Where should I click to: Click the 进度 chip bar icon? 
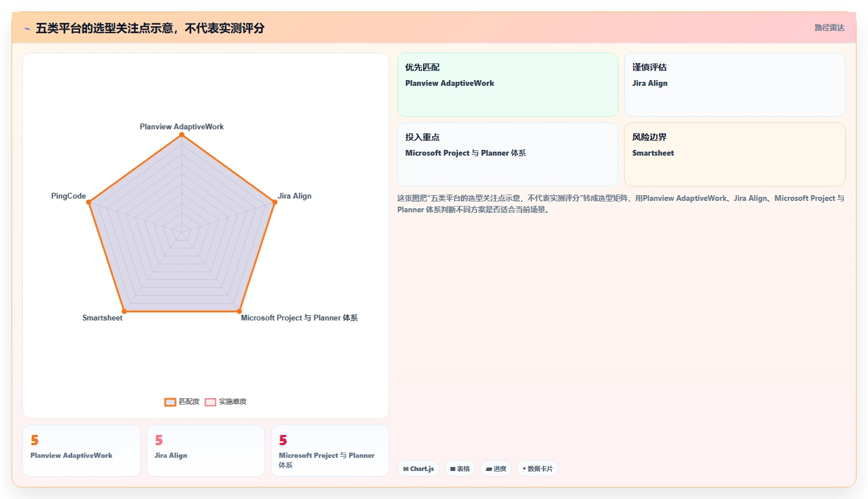[x=489, y=469]
